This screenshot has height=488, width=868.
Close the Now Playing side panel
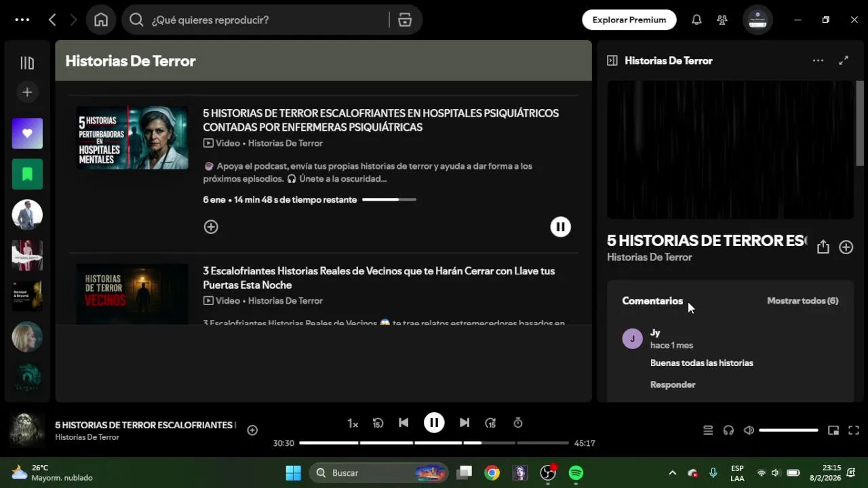click(x=612, y=60)
